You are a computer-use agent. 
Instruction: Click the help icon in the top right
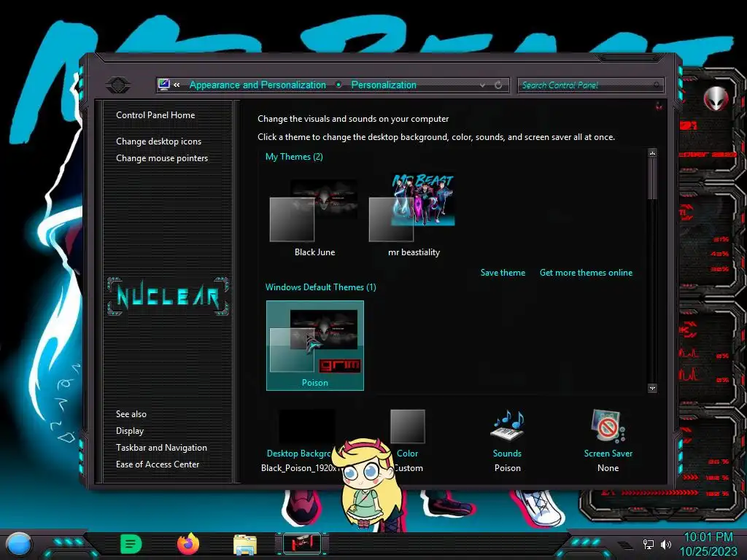[x=659, y=105]
